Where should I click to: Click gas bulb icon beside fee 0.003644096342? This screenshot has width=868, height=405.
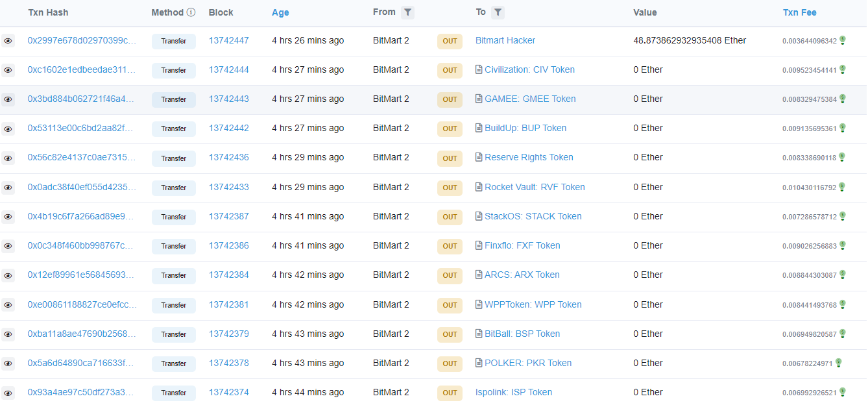click(x=843, y=40)
